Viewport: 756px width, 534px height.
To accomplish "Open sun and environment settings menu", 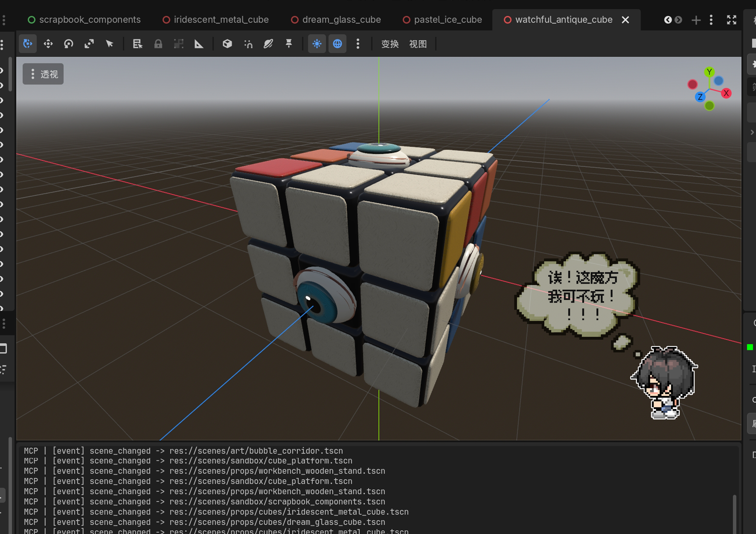I will (x=358, y=44).
